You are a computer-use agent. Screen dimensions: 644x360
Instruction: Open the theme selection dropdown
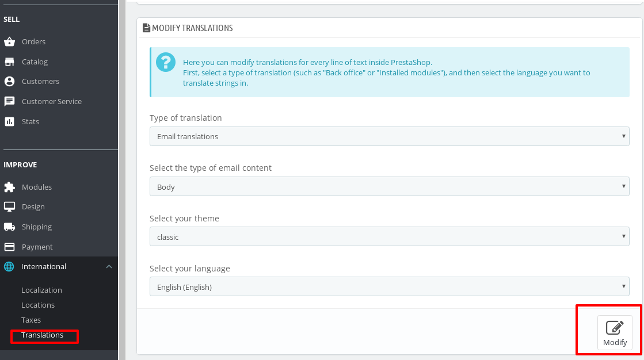[x=389, y=236]
